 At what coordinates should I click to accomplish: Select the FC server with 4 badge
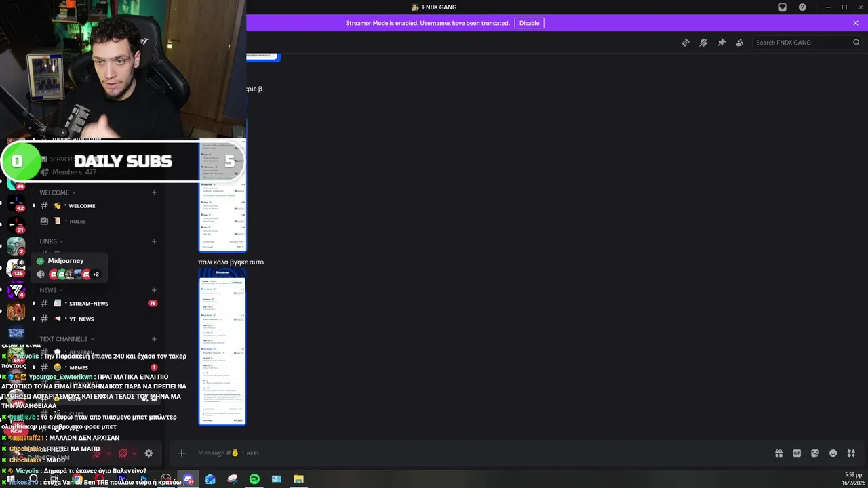(16, 290)
